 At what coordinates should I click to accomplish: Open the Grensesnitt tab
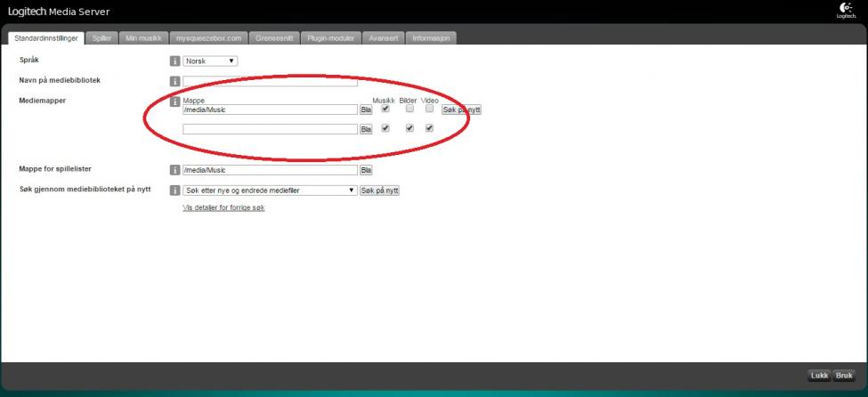pos(274,38)
